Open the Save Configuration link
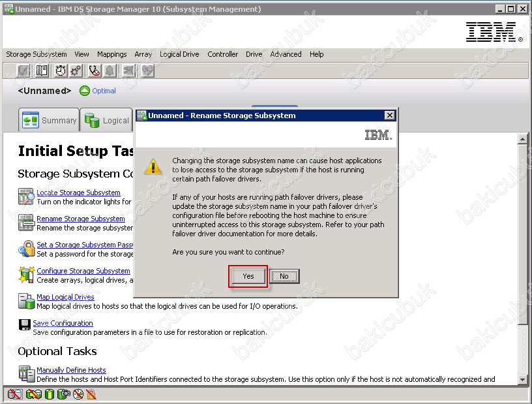The width and height of the screenshot is (532, 404). coord(63,323)
